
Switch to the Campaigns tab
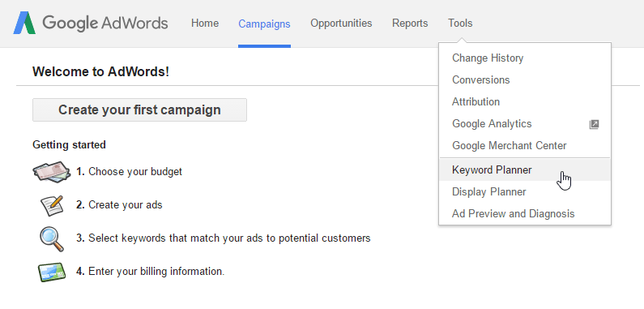[265, 24]
